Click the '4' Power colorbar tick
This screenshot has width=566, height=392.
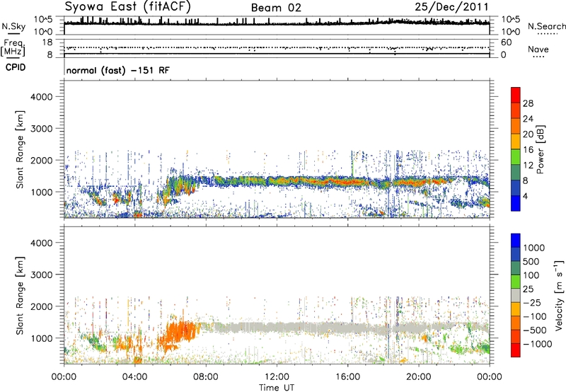(x=525, y=196)
